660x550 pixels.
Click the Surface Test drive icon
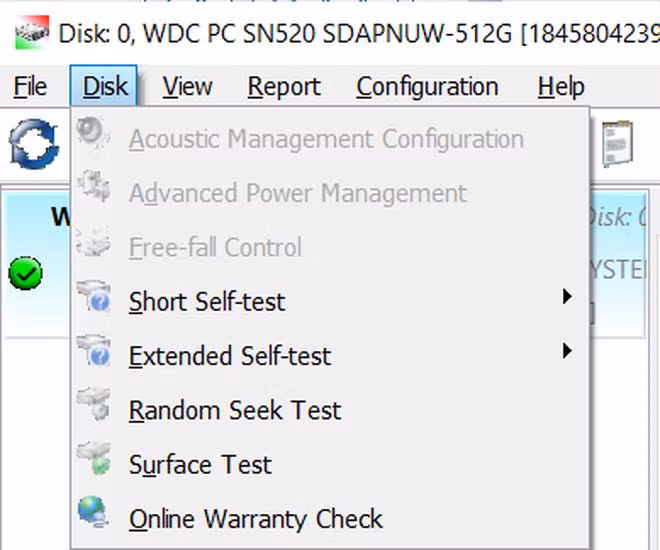[94, 461]
